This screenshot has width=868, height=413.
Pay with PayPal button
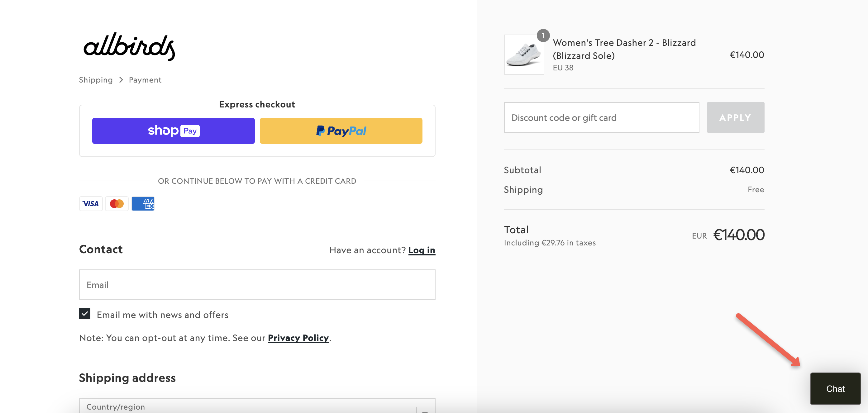tap(341, 131)
